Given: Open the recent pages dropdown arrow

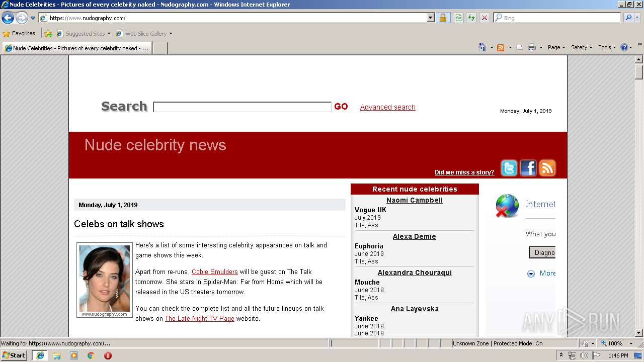Looking at the screenshot, I should (33, 18).
